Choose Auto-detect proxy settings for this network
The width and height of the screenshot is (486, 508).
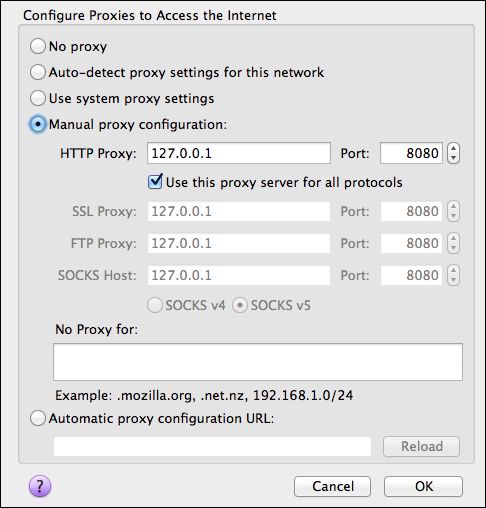pos(37,72)
